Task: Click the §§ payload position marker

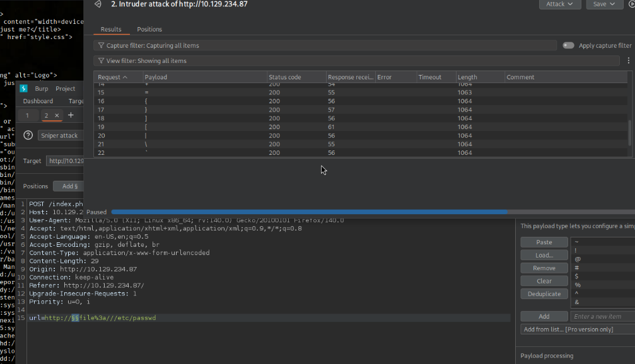Action: [75, 318]
